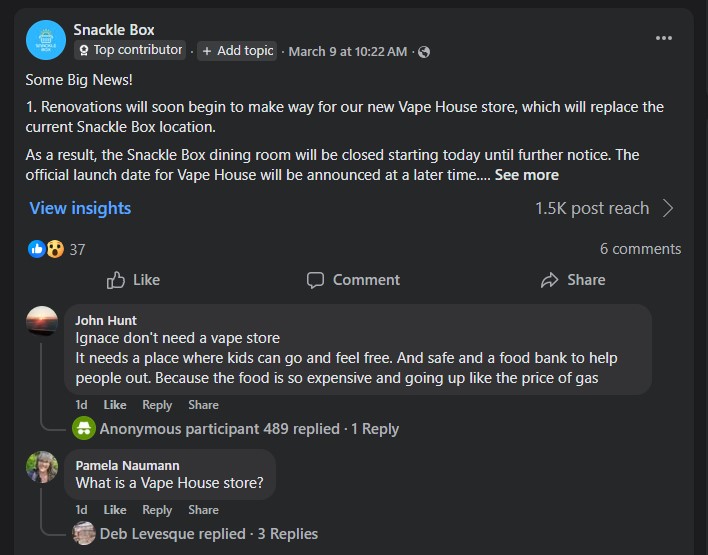The width and height of the screenshot is (708, 555).
Task: Open the post options three-dot menu
Action: pos(664,38)
